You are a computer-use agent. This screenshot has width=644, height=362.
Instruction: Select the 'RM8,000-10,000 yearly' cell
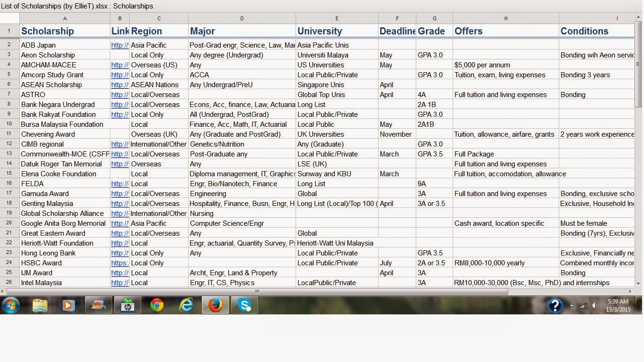tap(506, 263)
